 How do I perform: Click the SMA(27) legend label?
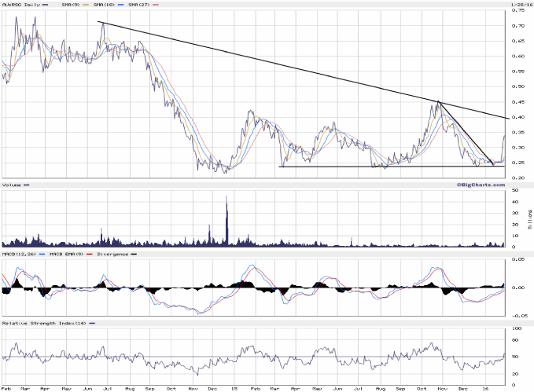[138, 5]
